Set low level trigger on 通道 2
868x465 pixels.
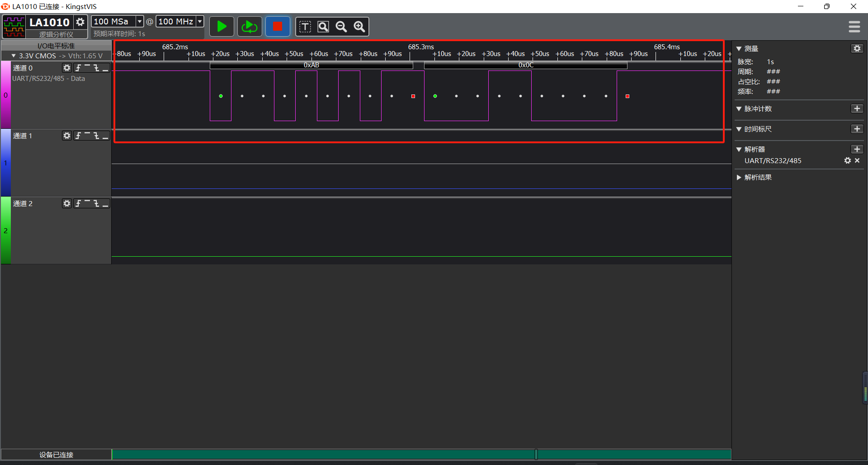click(x=105, y=203)
